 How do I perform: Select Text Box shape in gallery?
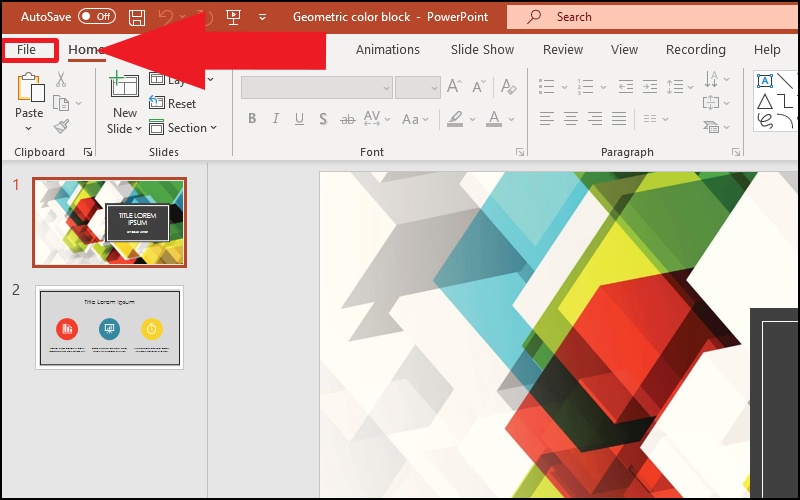point(764,81)
